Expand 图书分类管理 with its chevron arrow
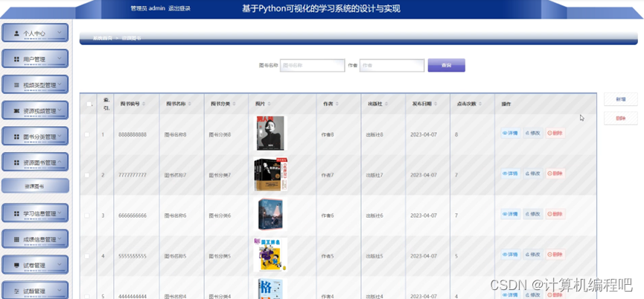The height and width of the screenshot is (299, 644). coord(60,136)
